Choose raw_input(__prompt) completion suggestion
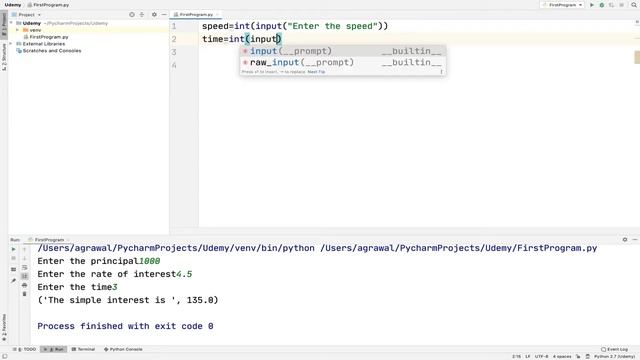Viewport: 640px width, 360px height. point(342,62)
